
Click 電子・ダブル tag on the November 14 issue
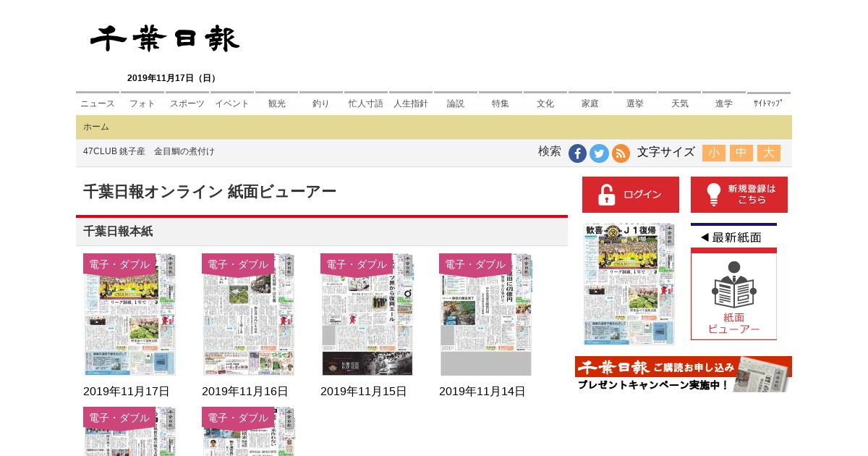tap(475, 264)
